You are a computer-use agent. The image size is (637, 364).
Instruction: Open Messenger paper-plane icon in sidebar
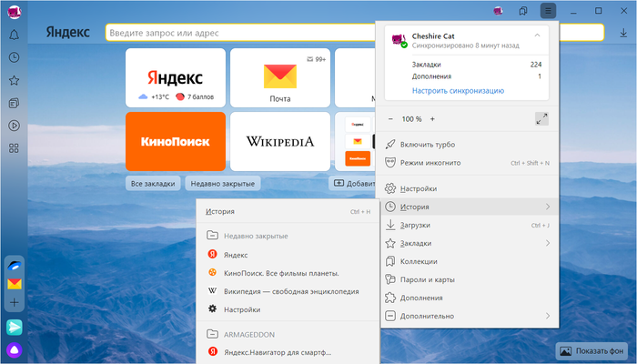click(x=15, y=327)
